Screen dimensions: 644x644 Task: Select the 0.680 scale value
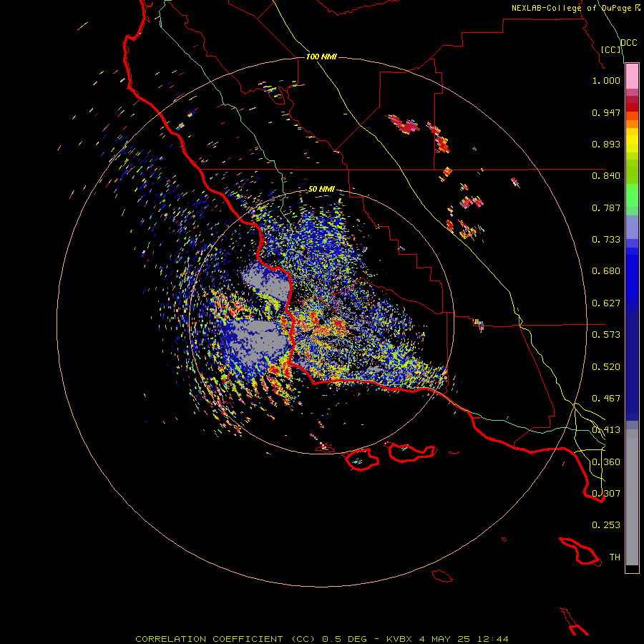[606, 271]
